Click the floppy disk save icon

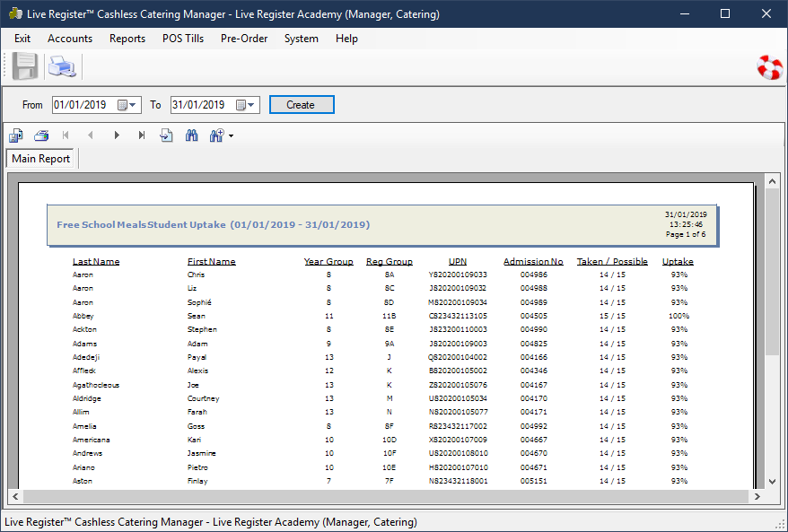click(25, 66)
